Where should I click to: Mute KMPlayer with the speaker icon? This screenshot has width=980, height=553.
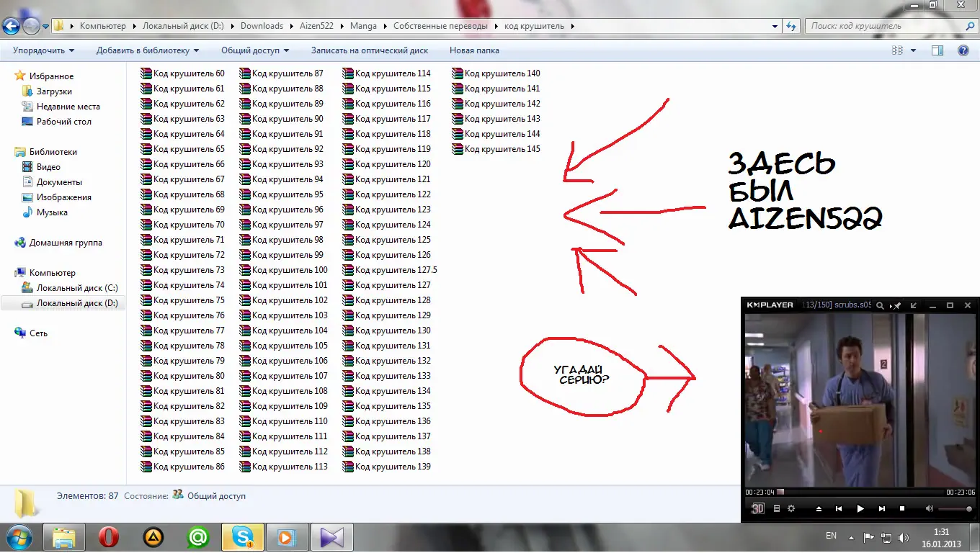[930, 508]
